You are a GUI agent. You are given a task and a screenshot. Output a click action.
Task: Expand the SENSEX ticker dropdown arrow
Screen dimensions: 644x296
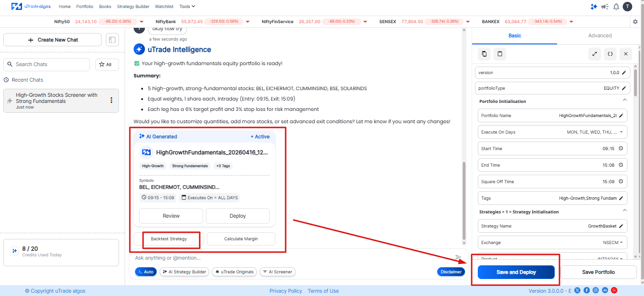tap(468, 22)
